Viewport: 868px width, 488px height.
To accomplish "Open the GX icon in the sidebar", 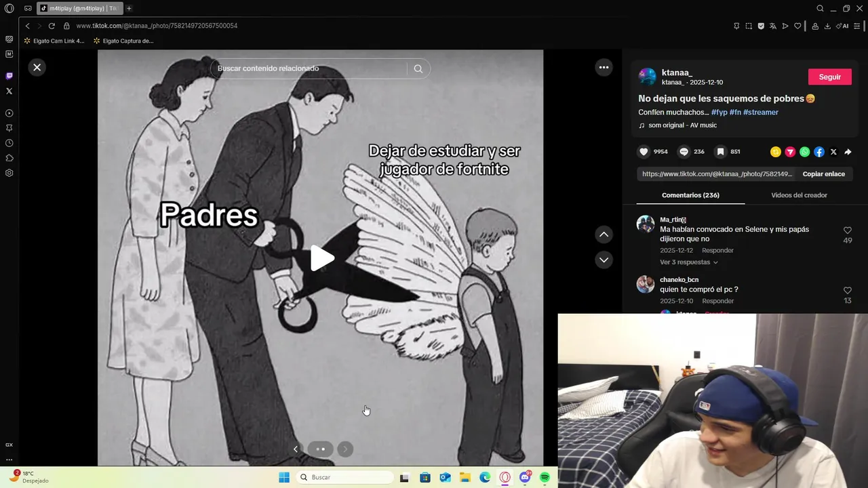I will [x=9, y=445].
